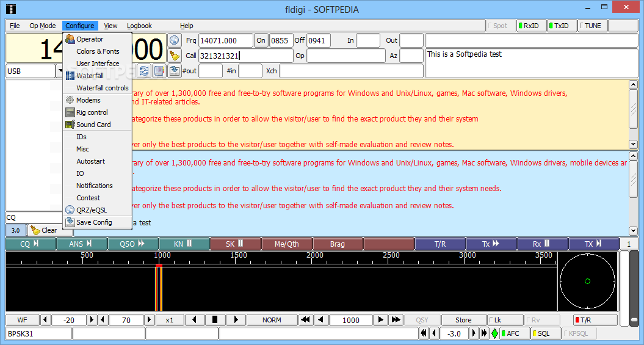
Task: Decrease the -3.0 squelch value one step
Action: click(x=435, y=333)
